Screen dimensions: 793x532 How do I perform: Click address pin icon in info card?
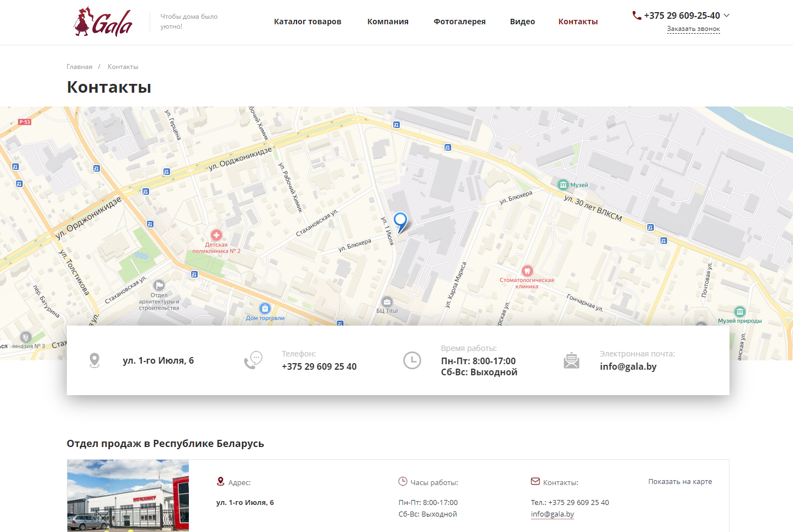[x=94, y=360]
